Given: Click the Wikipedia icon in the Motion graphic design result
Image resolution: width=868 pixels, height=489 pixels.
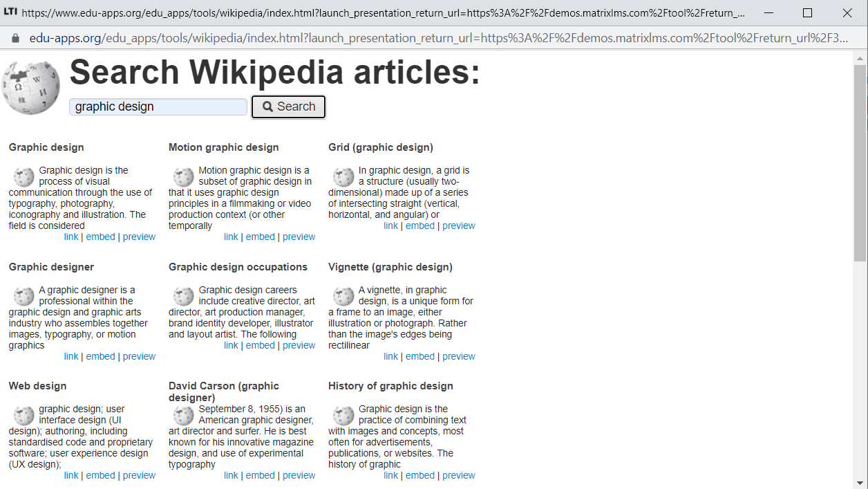Looking at the screenshot, I should pyautogui.click(x=184, y=177).
